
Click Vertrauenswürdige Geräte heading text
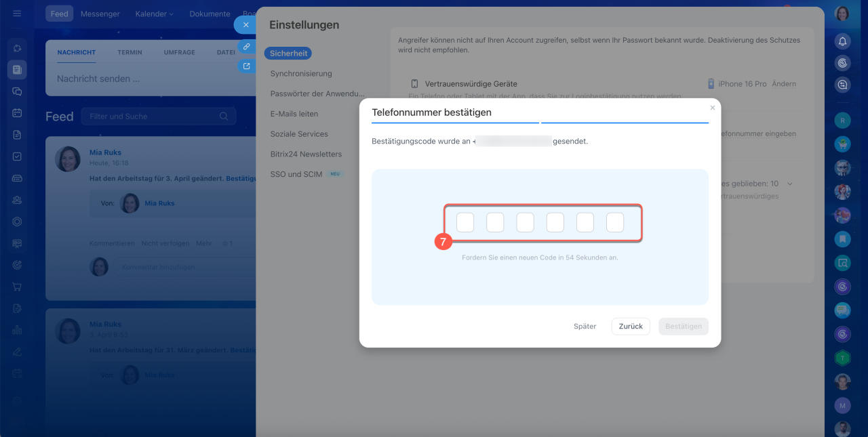(x=471, y=84)
